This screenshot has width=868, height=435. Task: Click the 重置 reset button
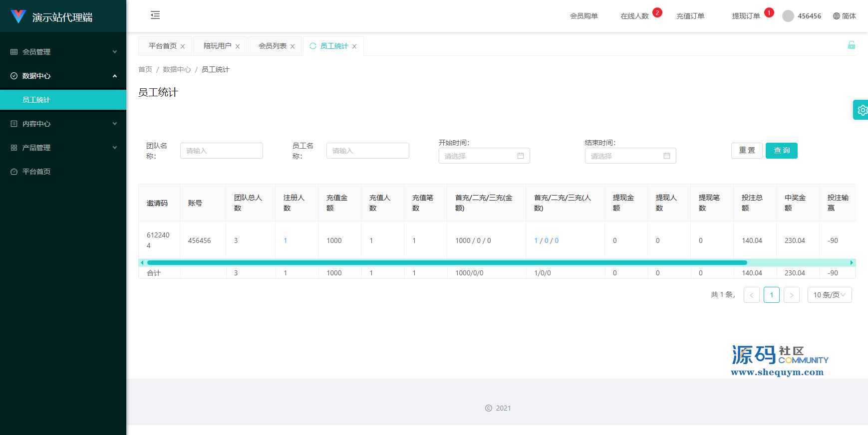[x=747, y=151]
